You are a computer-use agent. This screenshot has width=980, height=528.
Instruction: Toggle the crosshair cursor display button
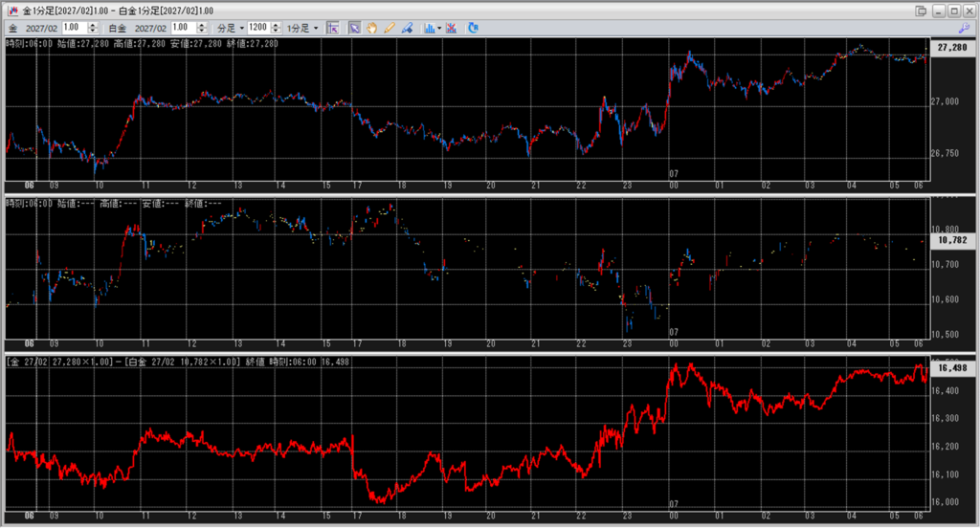point(332,28)
